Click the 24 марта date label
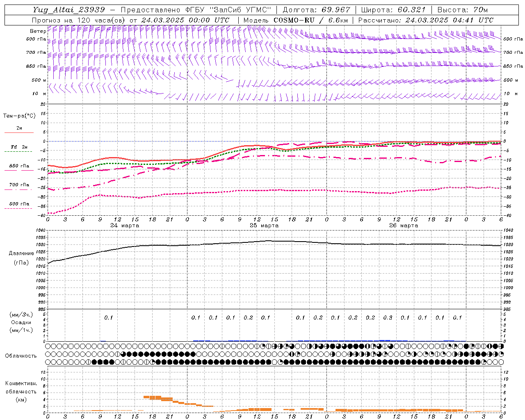This screenshot has width=525, height=420. (125, 226)
